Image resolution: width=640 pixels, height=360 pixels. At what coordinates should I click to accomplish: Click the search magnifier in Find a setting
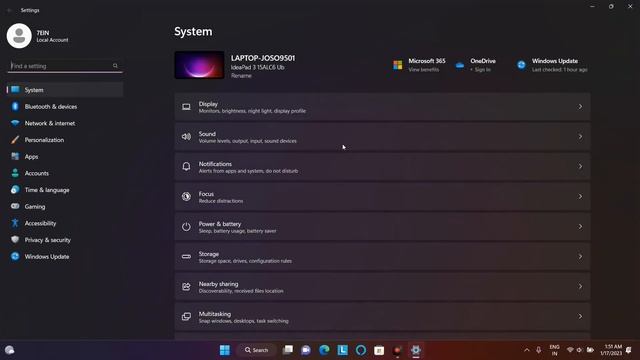click(115, 66)
